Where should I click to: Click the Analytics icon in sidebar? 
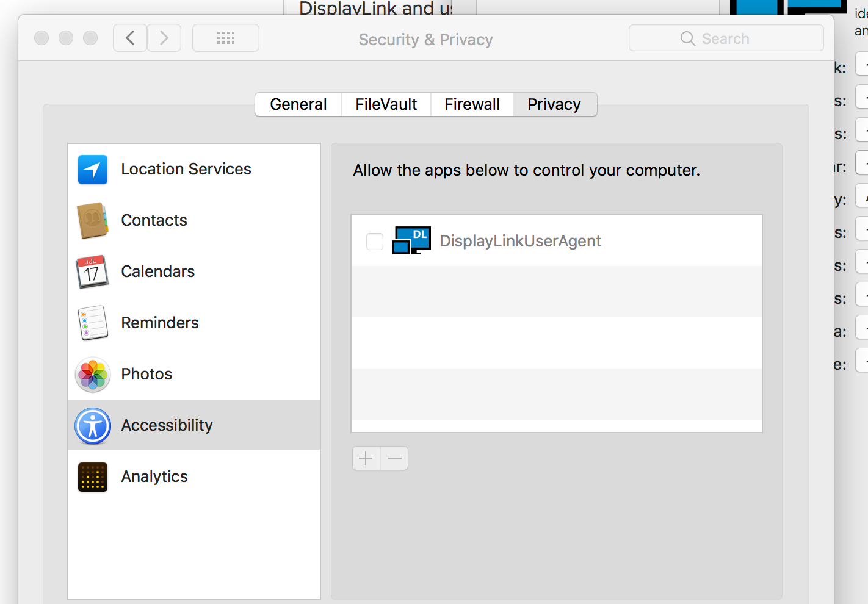tap(93, 477)
